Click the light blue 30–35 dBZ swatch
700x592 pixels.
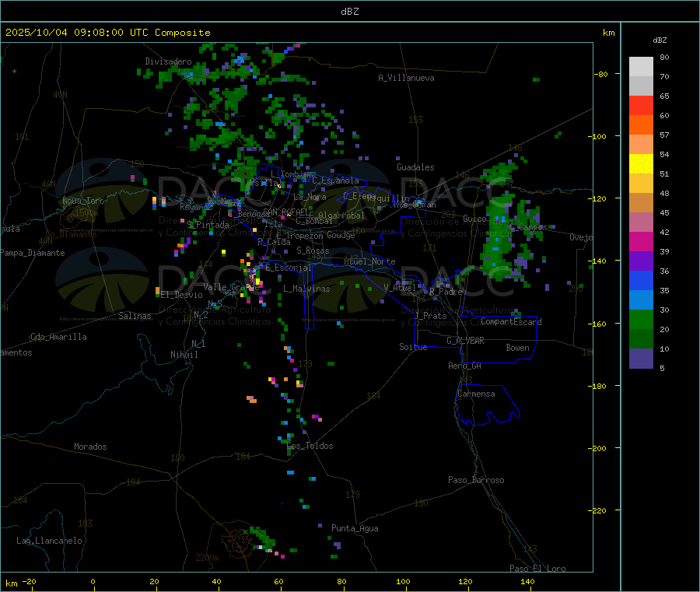[x=641, y=300]
